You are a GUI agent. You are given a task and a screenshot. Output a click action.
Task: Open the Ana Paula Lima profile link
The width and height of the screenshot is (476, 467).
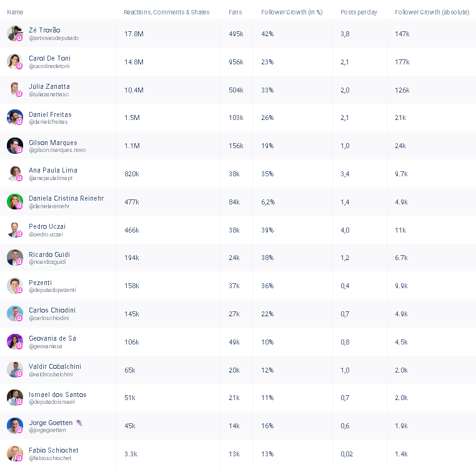click(x=53, y=170)
